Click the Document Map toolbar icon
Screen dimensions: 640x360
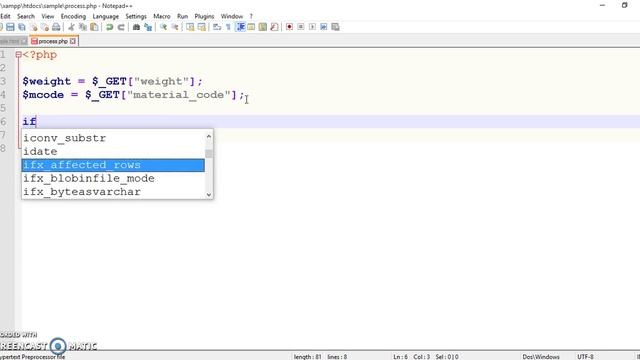263,27
